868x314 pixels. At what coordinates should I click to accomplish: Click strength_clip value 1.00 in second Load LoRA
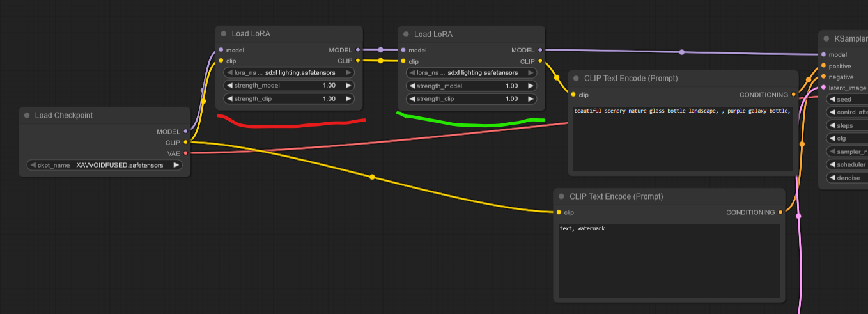pos(511,99)
